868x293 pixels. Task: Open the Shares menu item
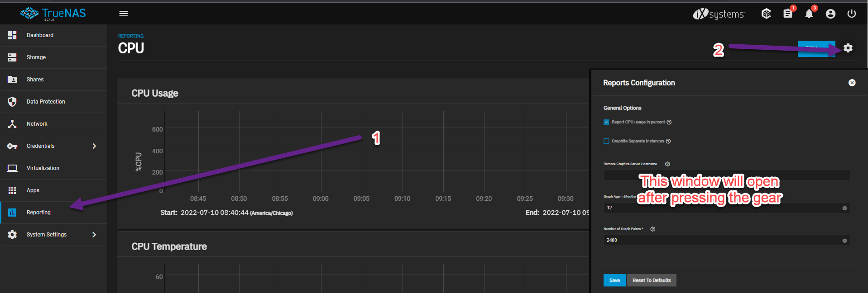(53, 80)
